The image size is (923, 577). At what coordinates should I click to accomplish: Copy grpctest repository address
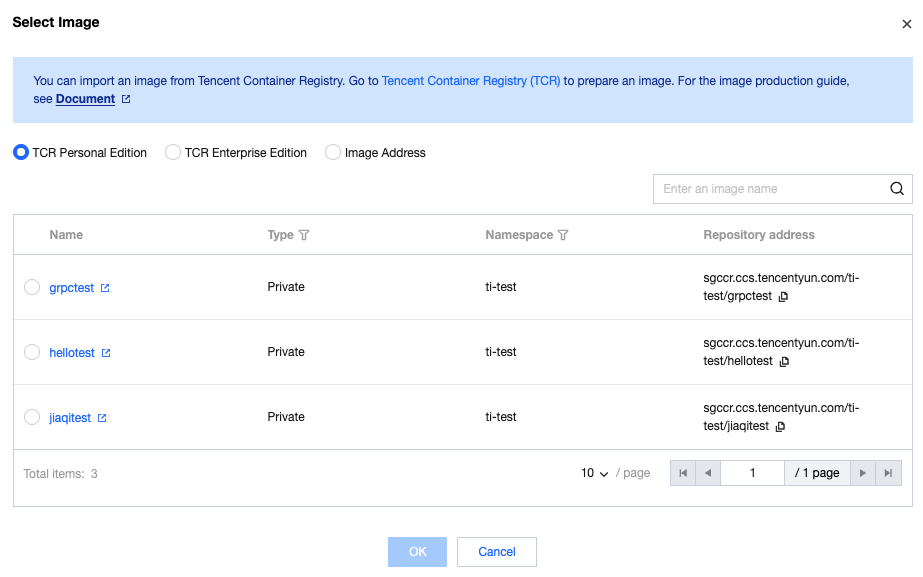pos(784,297)
